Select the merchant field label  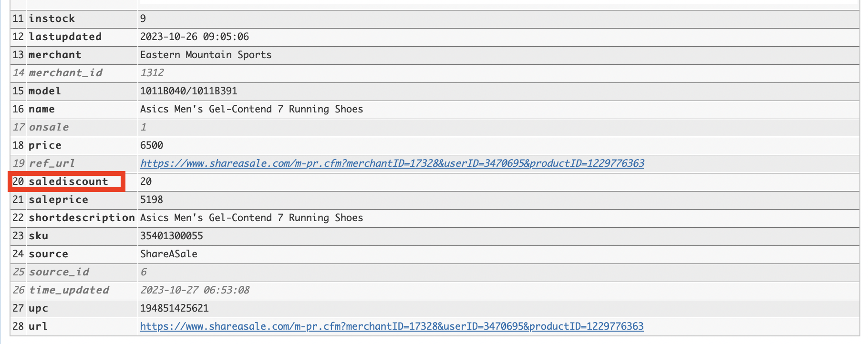(x=55, y=55)
